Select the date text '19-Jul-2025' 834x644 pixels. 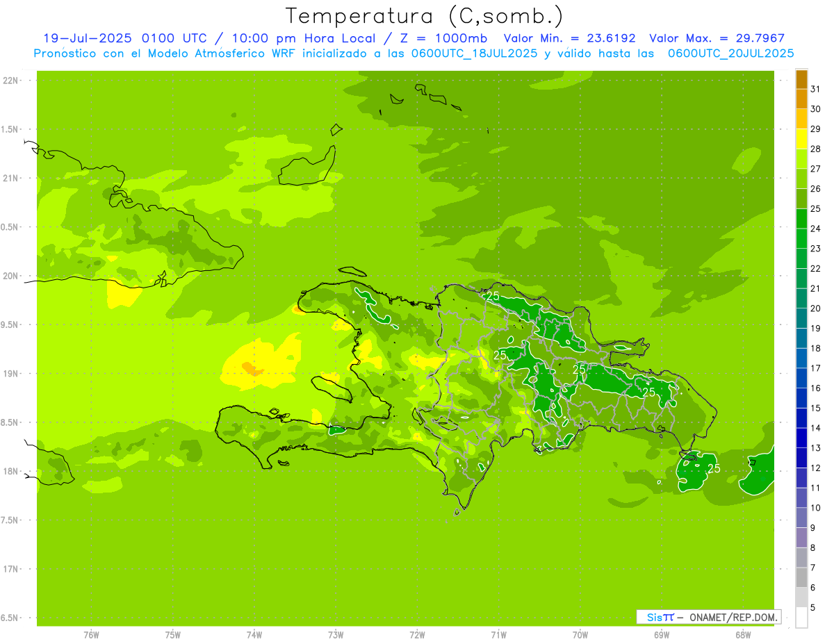point(89,38)
